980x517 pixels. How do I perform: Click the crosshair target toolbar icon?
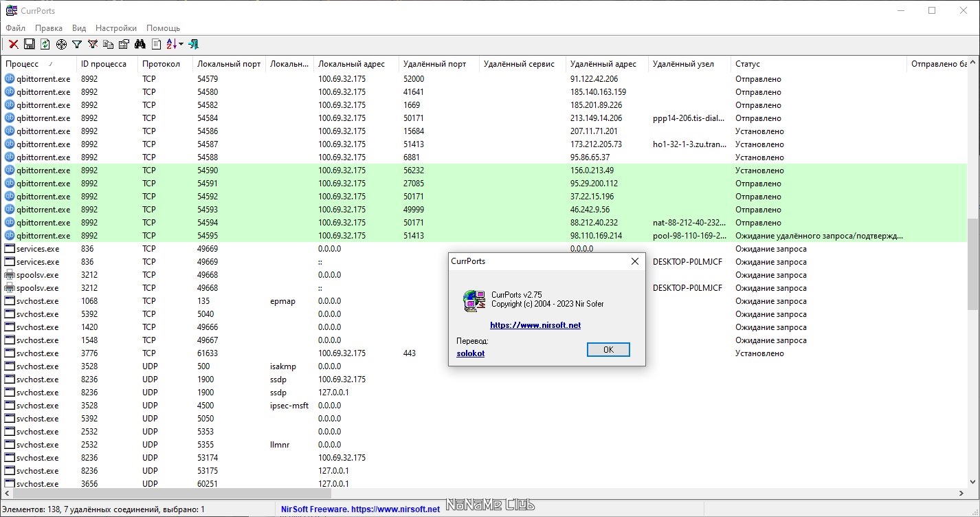click(x=61, y=44)
